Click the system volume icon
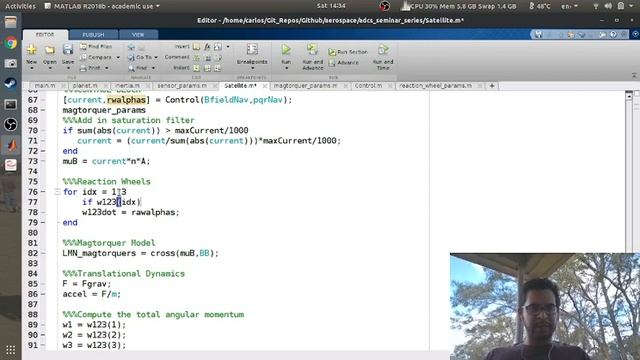Screen dimensions: 640x360 click(608, 6)
